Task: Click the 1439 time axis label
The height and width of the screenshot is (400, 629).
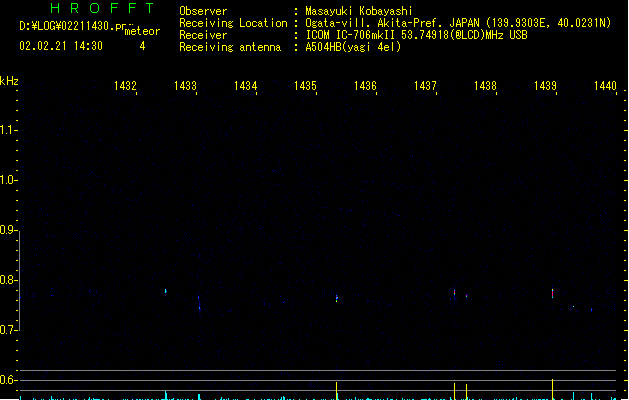Action: (546, 86)
